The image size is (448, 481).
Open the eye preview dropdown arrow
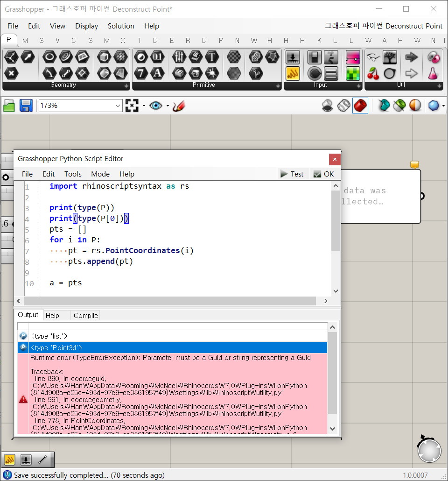tap(168, 106)
